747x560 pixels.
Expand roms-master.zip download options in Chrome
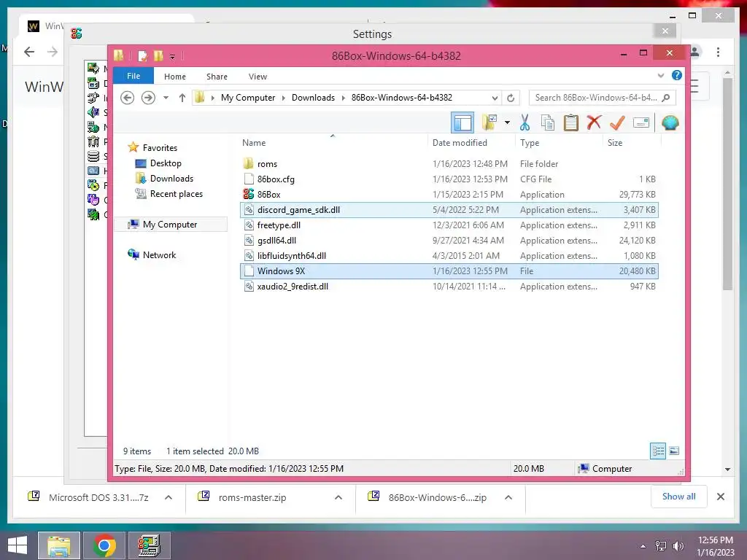pos(338,497)
